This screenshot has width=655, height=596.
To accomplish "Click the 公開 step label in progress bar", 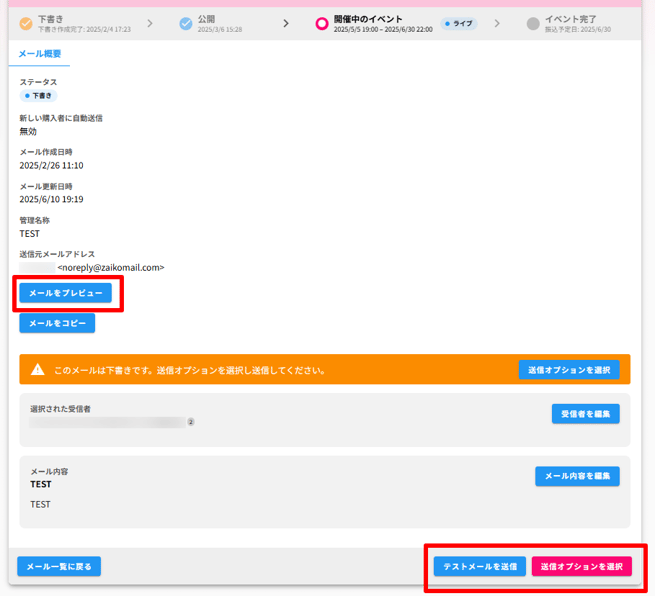I will pos(206,19).
